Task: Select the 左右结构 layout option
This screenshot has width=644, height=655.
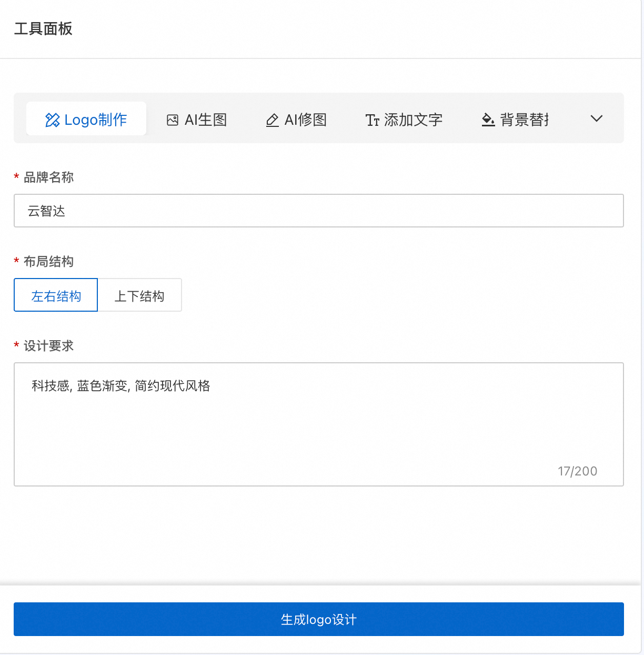Action: (x=56, y=295)
